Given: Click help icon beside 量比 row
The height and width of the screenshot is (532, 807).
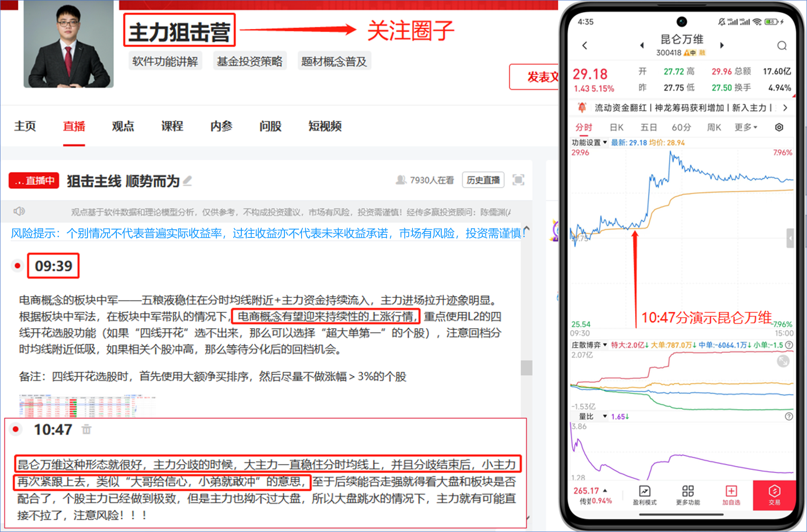Looking at the screenshot, I should tap(789, 416).
